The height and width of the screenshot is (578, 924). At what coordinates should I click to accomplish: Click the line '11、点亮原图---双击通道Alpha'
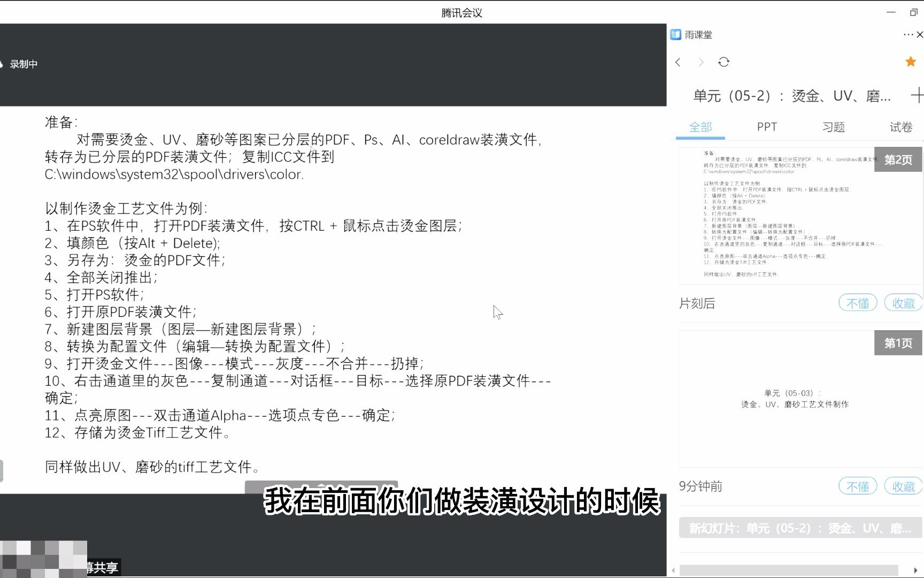click(x=220, y=415)
